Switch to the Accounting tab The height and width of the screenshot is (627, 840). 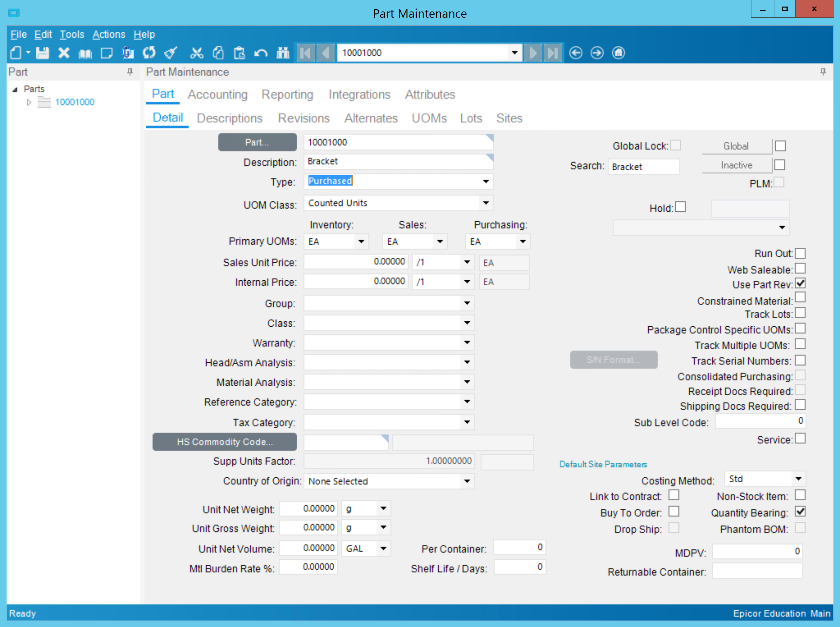(218, 95)
